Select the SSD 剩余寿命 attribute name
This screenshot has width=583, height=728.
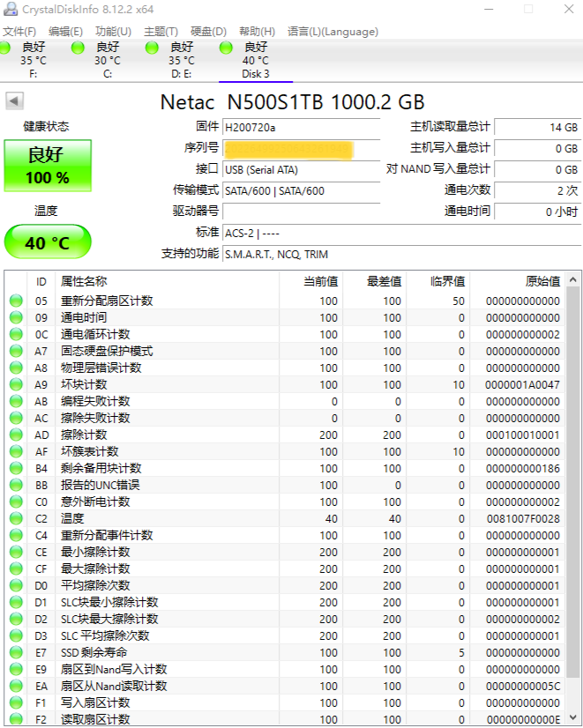[93, 652]
